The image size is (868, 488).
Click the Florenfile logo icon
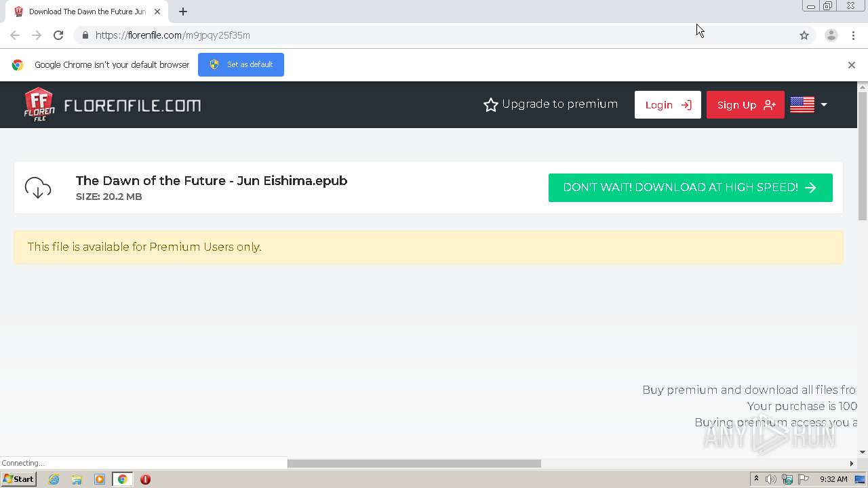(x=39, y=105)
